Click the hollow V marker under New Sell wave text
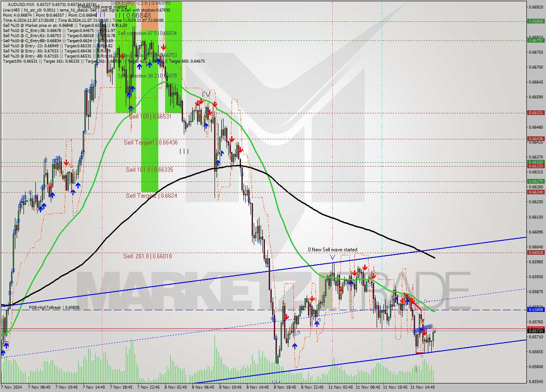 coord(333,257)
